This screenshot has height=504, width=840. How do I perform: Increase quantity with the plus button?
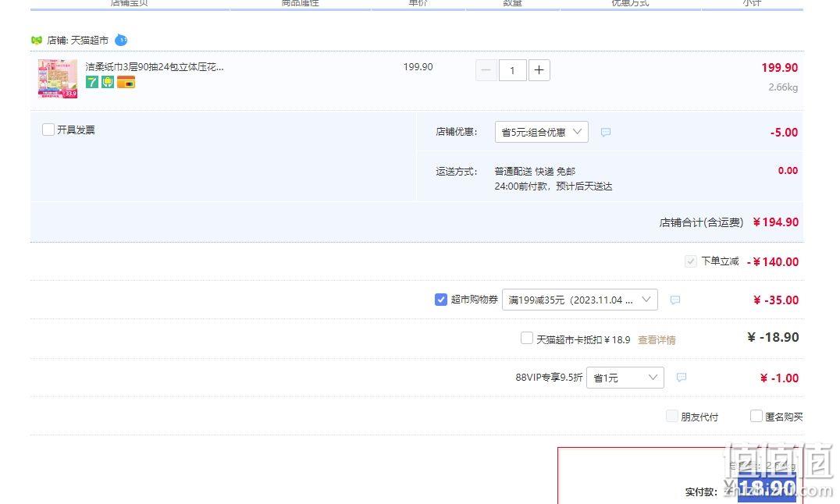point(539,70)
